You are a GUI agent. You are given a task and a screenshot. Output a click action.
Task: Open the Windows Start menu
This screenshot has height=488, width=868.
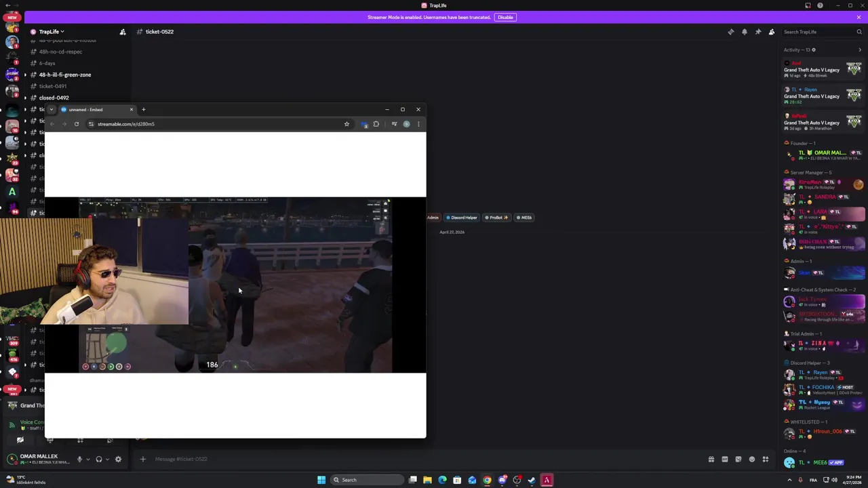click(321, 480)
